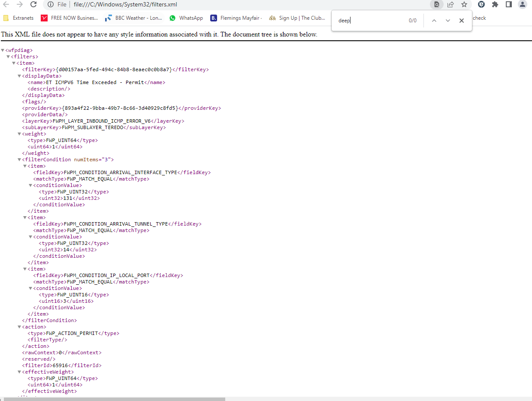
Task: Collapse the filterCondition numItems node
Action: coord(19,160)
